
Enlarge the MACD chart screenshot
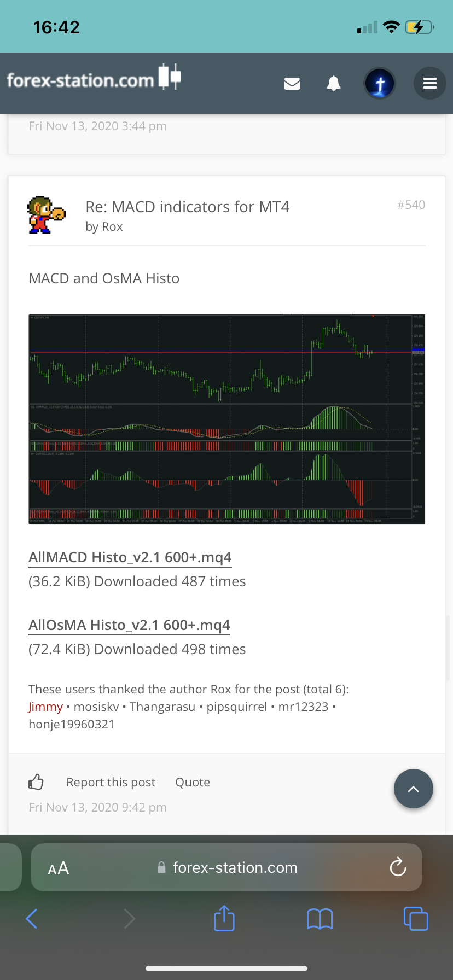[226, 419]
